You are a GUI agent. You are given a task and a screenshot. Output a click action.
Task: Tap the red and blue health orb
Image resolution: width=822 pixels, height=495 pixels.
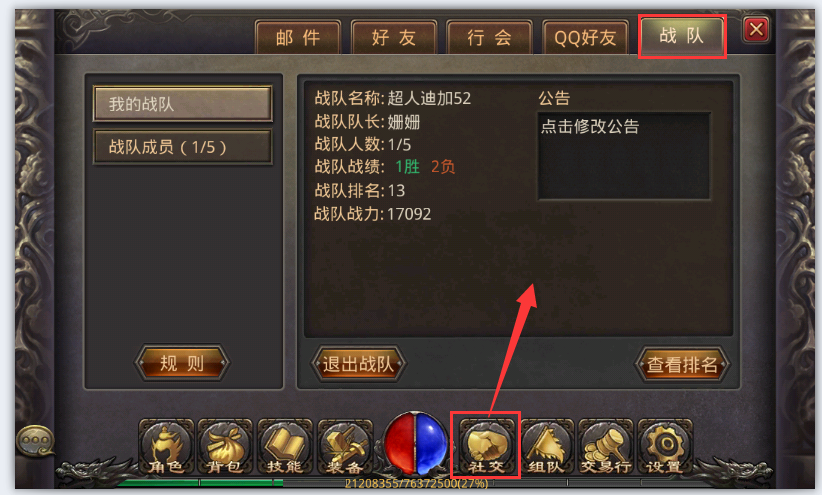tap(415, 444)
